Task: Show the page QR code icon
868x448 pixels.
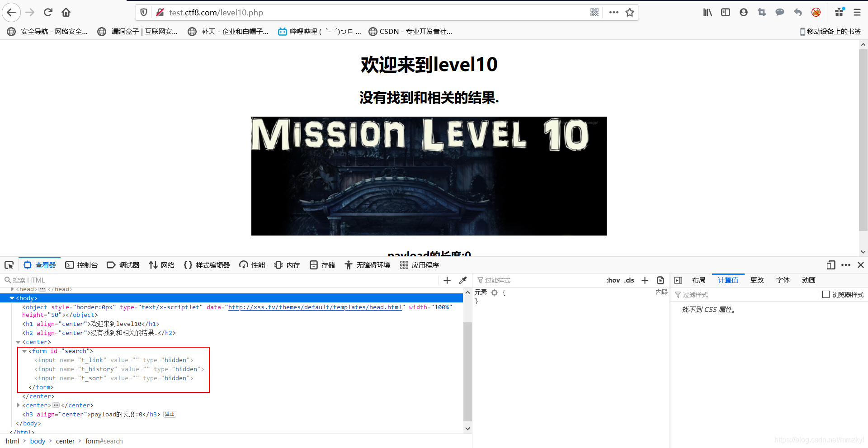Action: click(594, 13)
